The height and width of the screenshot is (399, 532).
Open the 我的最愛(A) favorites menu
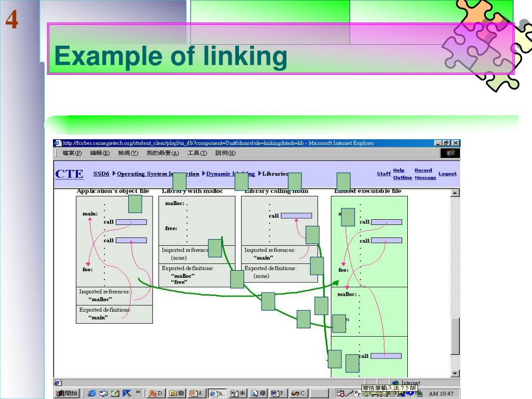tap(163, 153)
